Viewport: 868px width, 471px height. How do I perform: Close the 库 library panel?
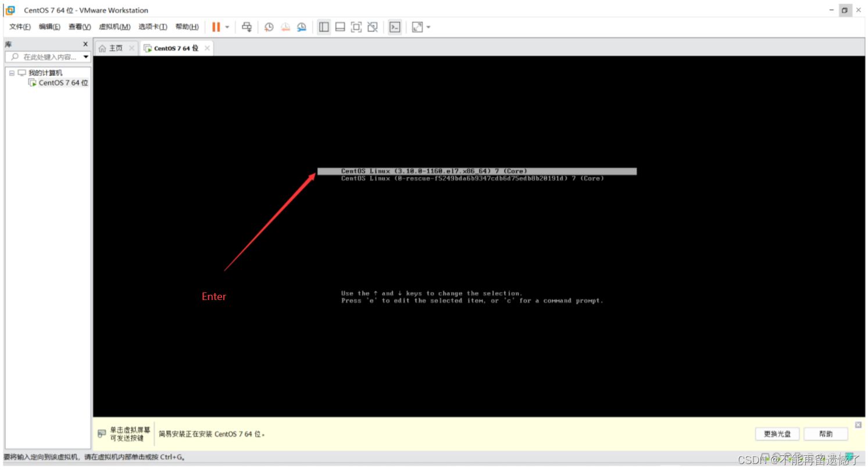[85, 44]
